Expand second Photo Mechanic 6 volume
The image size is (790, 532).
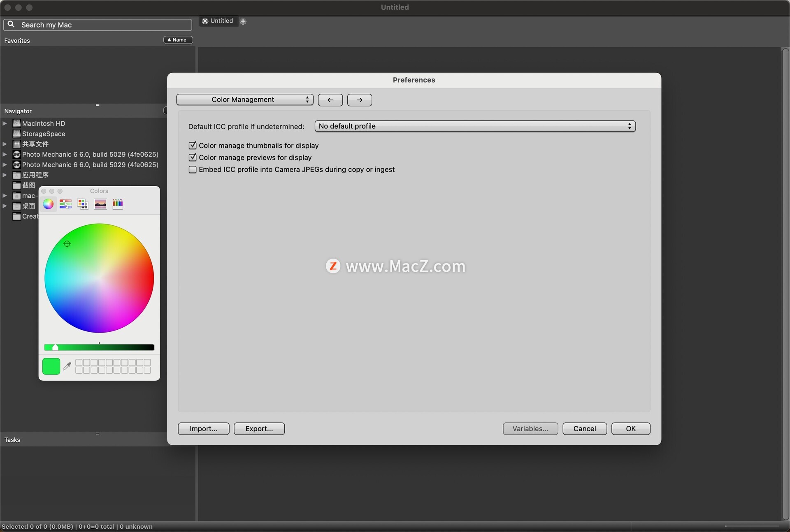5,164
